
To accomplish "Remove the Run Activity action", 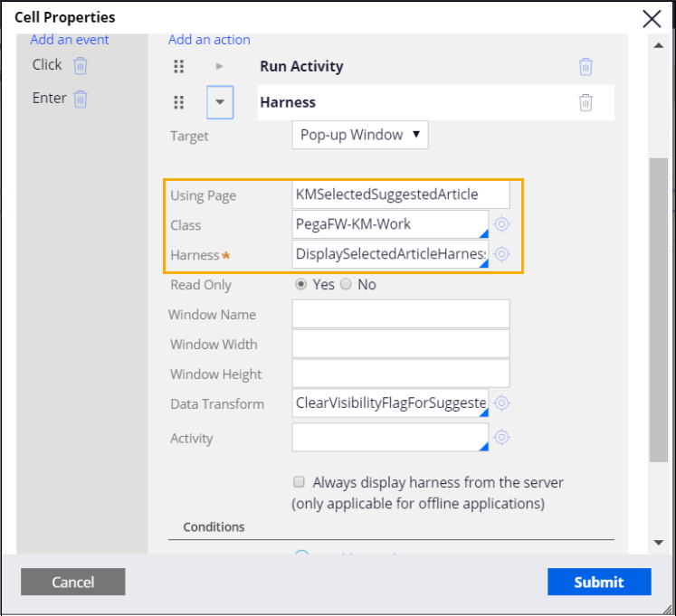I will pos(586,67).
